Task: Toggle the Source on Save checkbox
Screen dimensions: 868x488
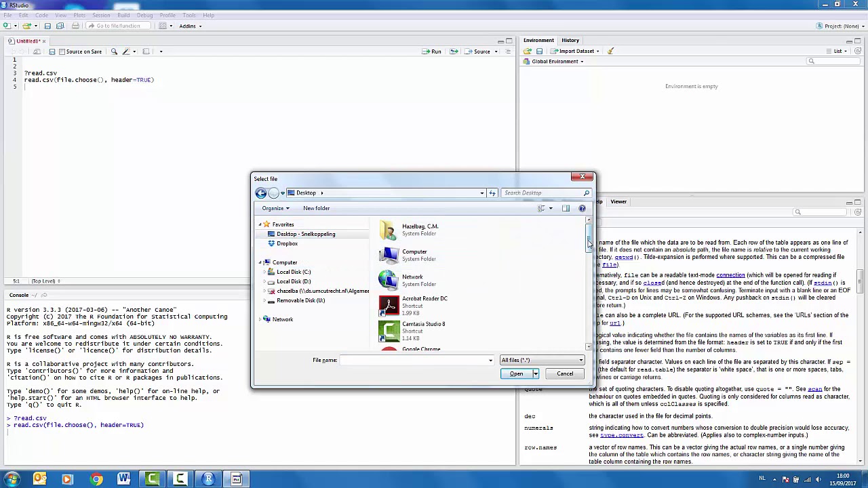Action: pos(62,52)
